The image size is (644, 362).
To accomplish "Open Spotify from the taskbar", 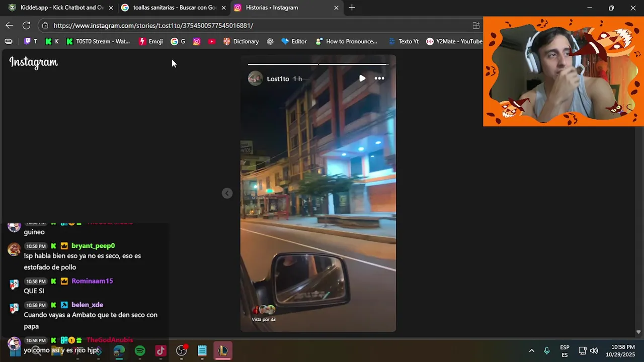I will (140, 350).
